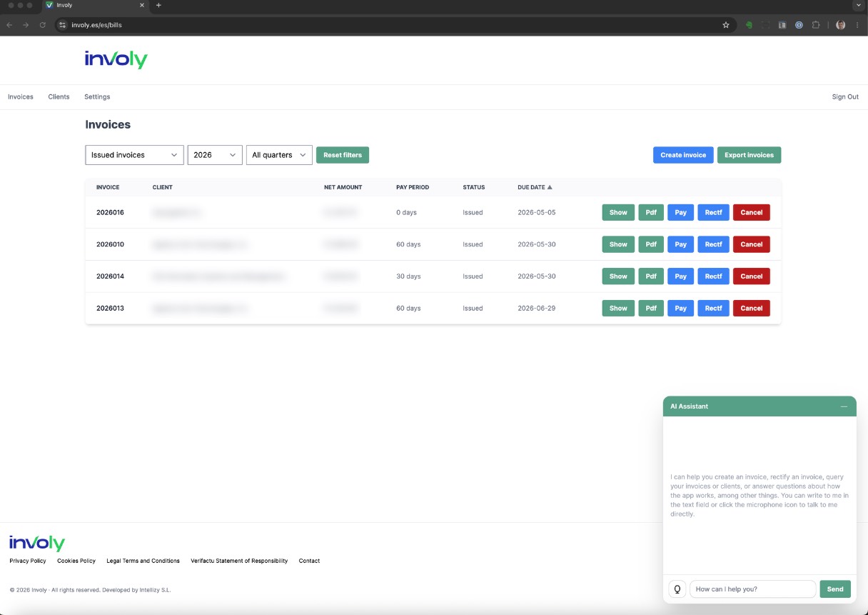Open Verifactu Statement of Responsibility link
The width and height of the screenshot is (868, 615).
click(x=239, y=561)
